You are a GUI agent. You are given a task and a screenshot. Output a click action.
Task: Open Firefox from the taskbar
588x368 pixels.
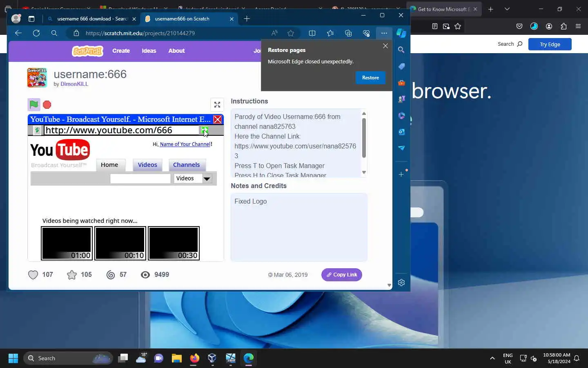tap(194, 358)
